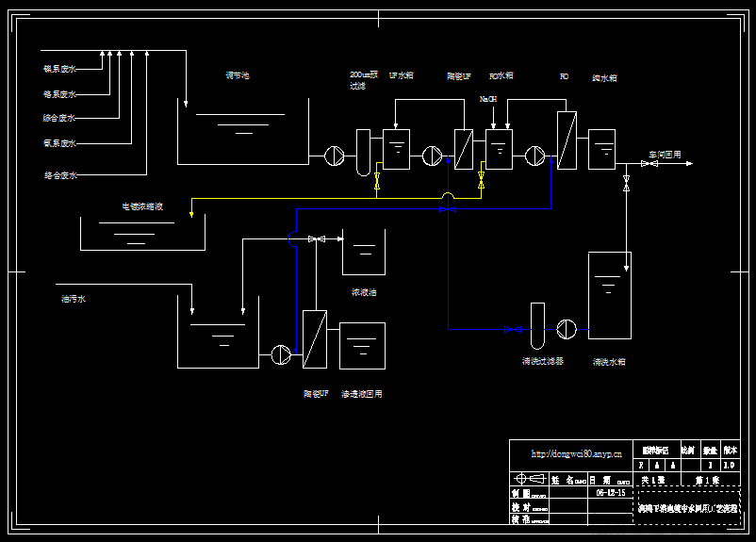
Task: Select the RO水箱 tank box
Action: point(499,149)
